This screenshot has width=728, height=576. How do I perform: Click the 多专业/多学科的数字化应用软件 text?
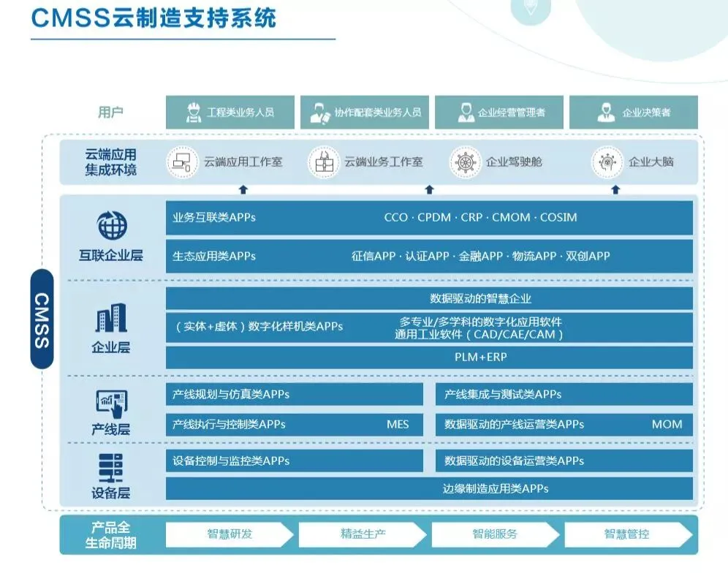coord(480,322)
